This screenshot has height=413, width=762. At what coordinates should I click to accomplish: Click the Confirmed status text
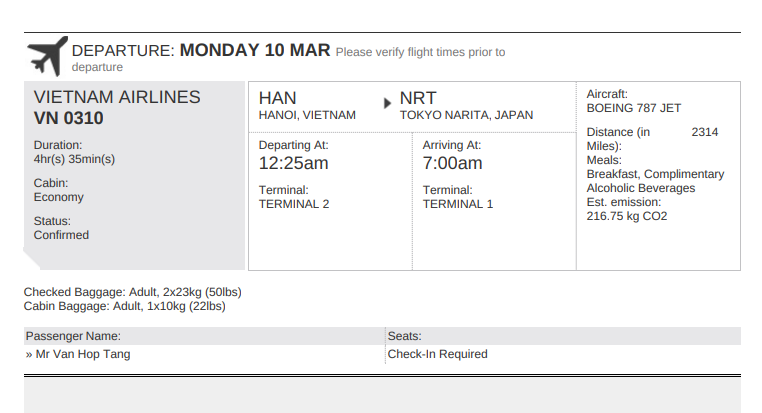tap(61, 235)
